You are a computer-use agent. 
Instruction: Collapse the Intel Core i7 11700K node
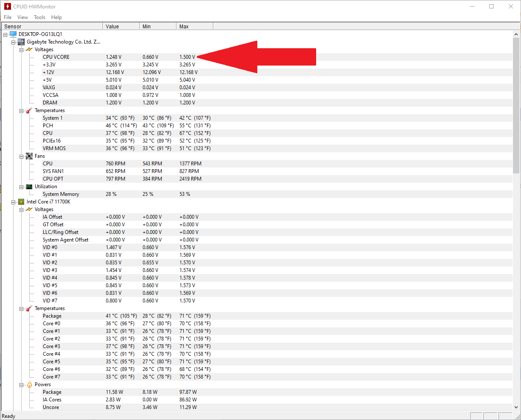pyautogui.click(x=13, y=202)
